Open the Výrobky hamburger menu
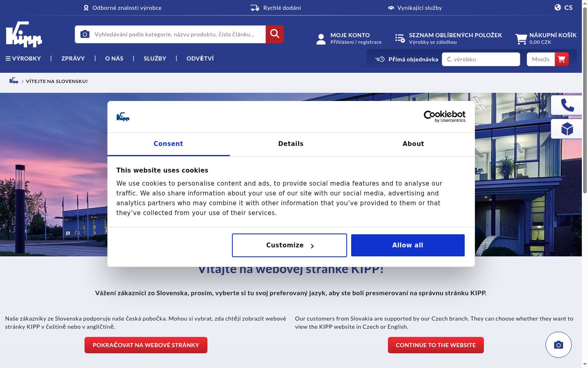This screenshot has width=588, height=368. pyautogui.click(x=23, y=58)
